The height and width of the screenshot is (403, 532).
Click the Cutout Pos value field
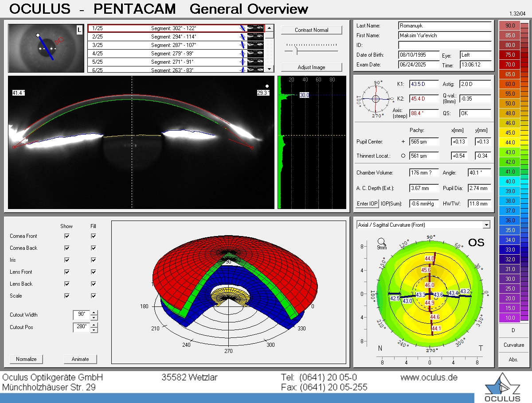(x=81, y=327)
